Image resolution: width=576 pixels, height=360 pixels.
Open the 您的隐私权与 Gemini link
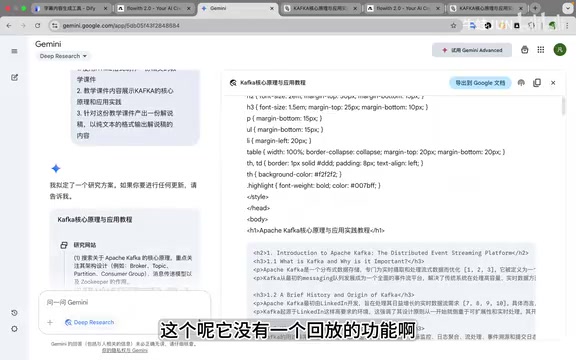(x=125, y=350)
